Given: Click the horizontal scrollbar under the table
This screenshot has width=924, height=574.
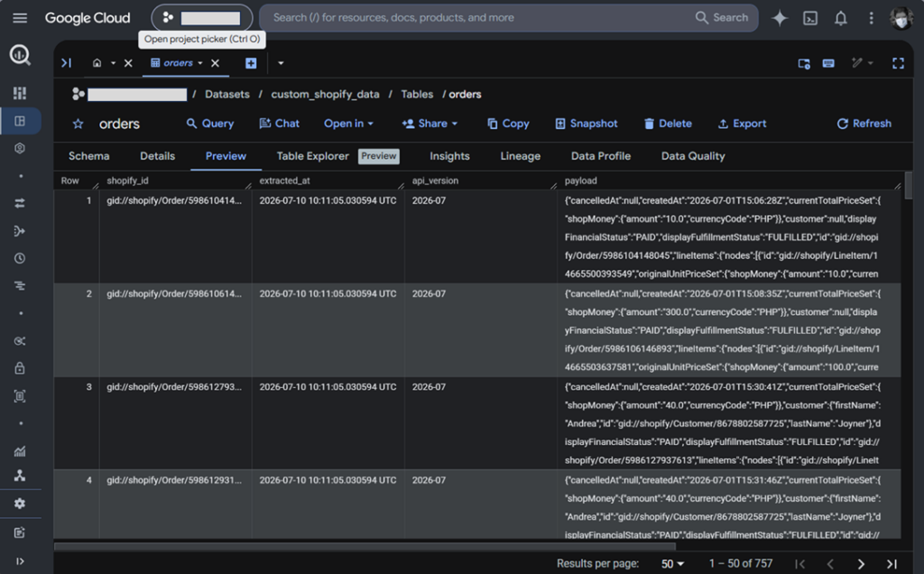Looking at the screenshot, I should 365,546.
